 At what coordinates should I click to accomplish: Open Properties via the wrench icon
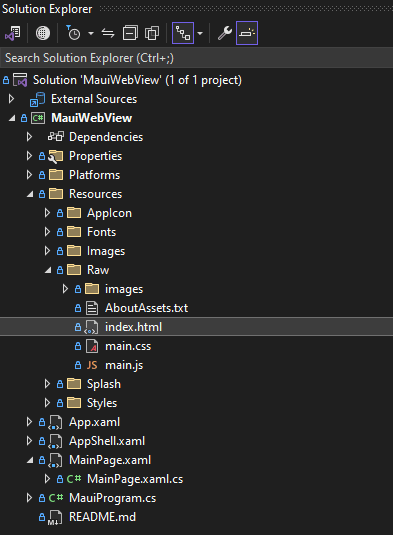[x=225, y=33]
